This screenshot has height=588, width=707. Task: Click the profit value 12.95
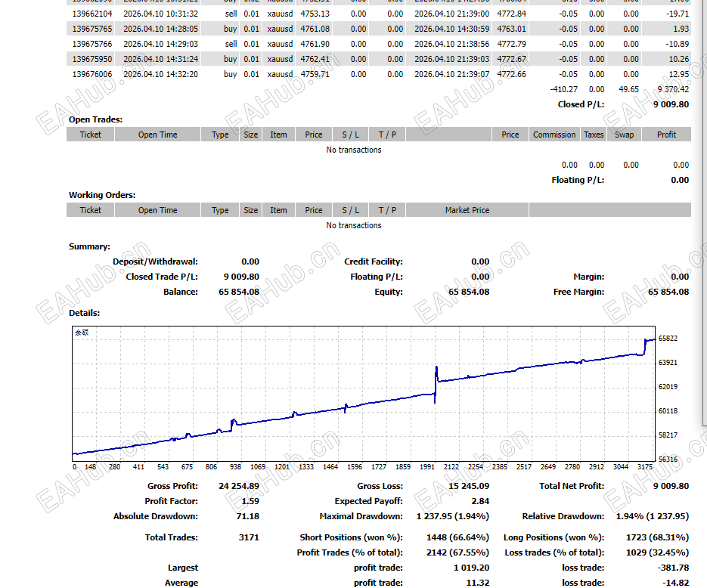pos(679,74)
